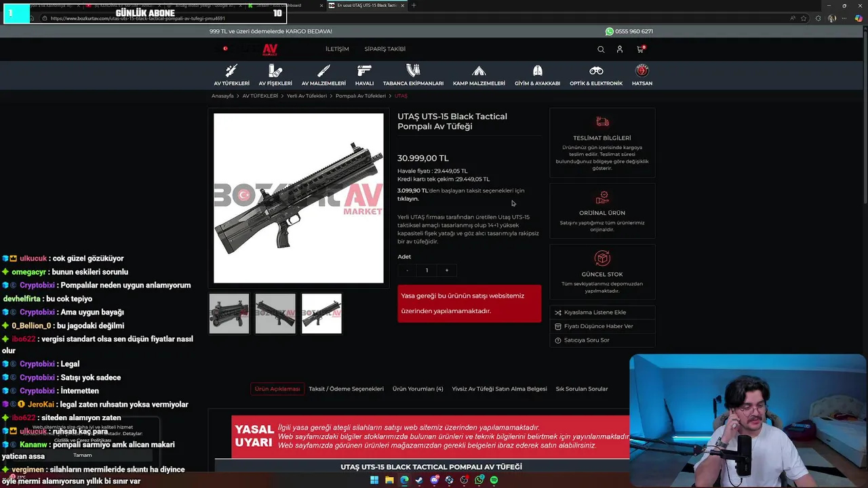Click the browser address bar URL
Screen dimensions: 868x488
[x=138, y=18]
